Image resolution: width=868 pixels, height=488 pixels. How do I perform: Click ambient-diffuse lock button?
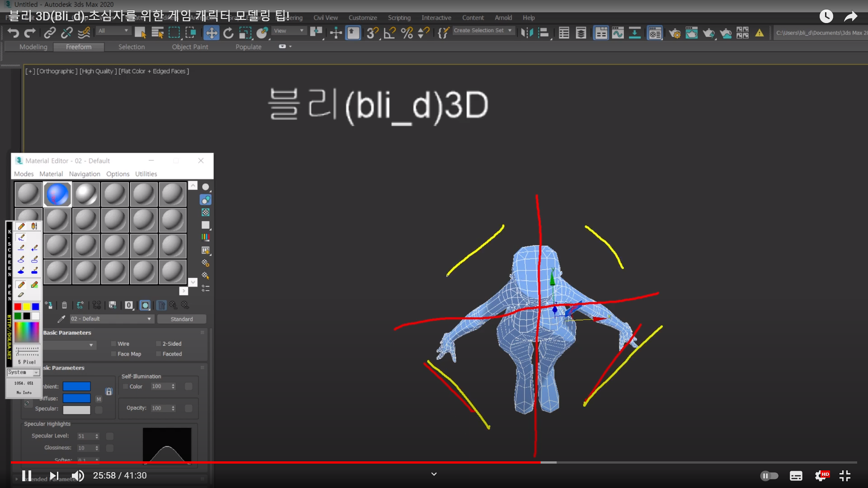(x=109, y=392)
